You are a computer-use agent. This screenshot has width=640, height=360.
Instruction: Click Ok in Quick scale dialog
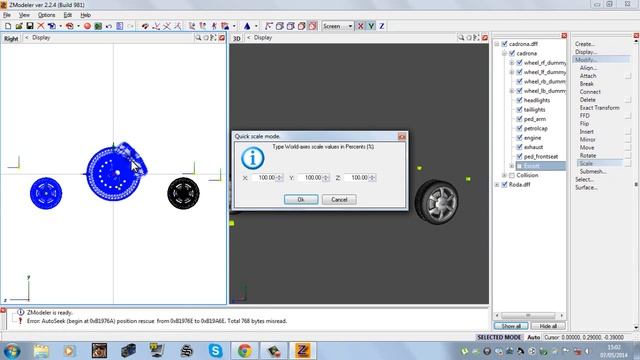pyautogui.click(x=301, y=200)
